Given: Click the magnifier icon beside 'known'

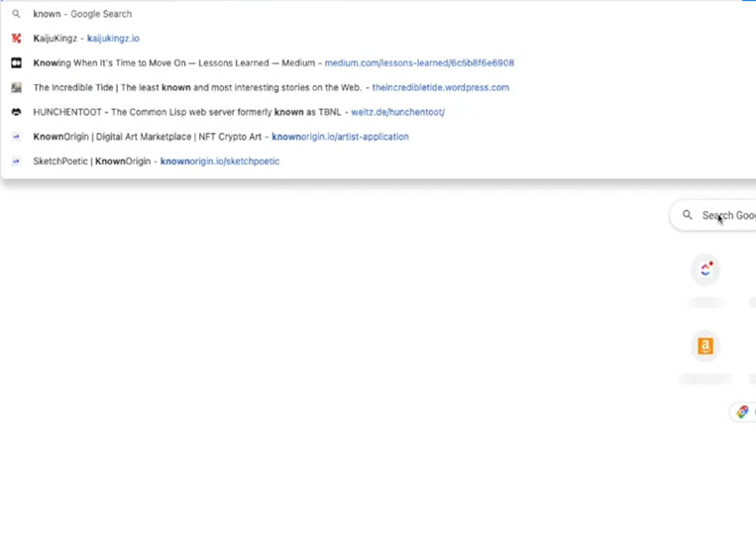Looking at the screenshot, I should click(x=17, y=14).
